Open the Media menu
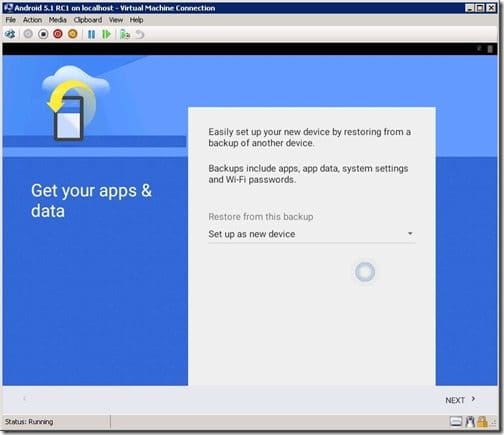The height and width of the screenshot is (435, 504). pos(58,20)
